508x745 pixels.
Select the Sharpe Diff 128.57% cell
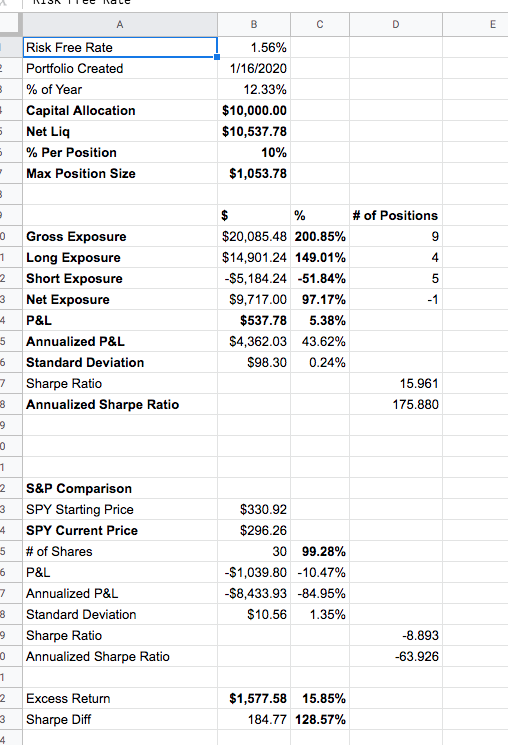click(320, 719)
